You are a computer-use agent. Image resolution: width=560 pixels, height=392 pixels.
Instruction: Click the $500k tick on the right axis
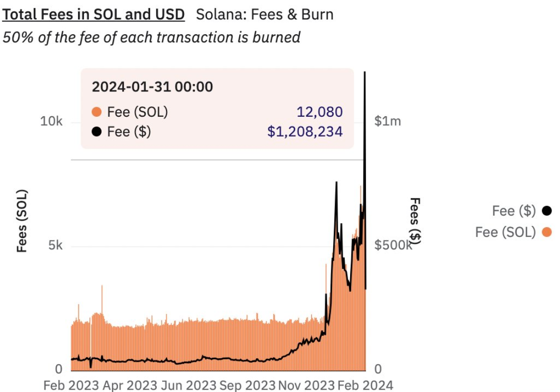tap(393, 245)
